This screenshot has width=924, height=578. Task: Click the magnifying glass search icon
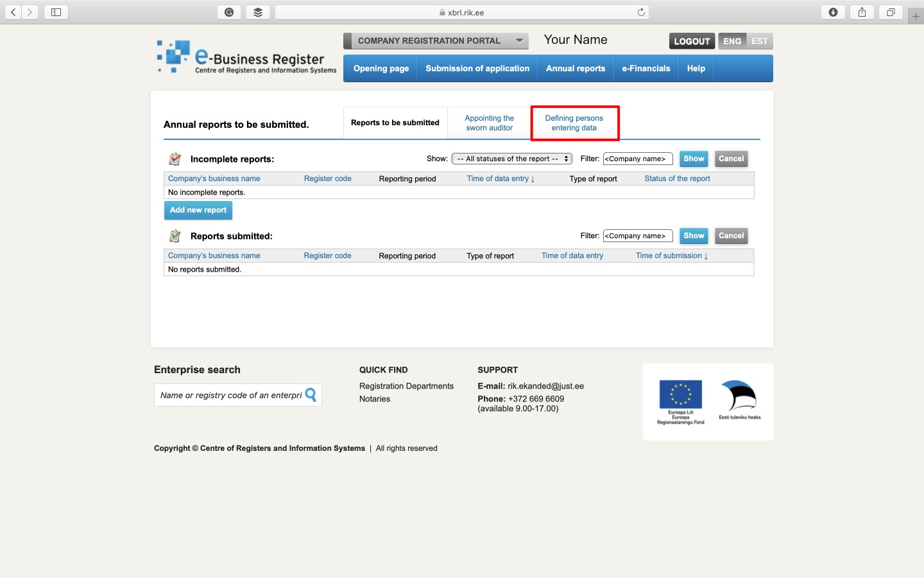pos(311,395)
